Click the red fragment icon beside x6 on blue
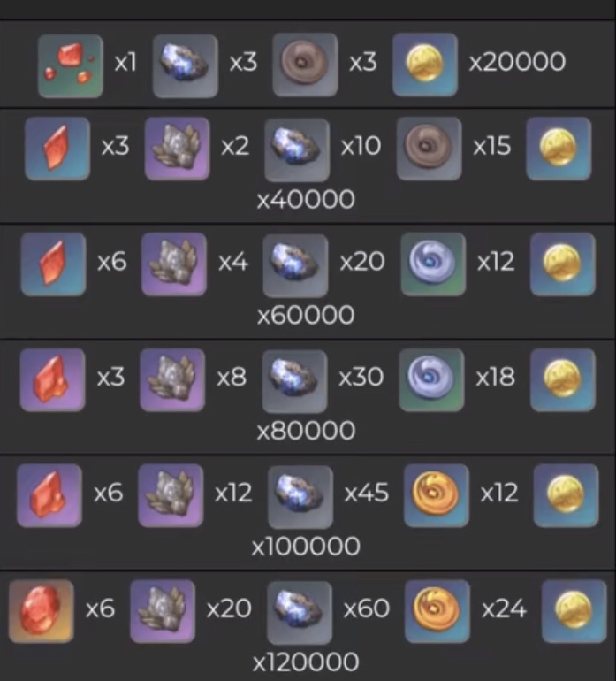This screenshot has width=616, height=681. pyautogui.click(x=53, y=264)
